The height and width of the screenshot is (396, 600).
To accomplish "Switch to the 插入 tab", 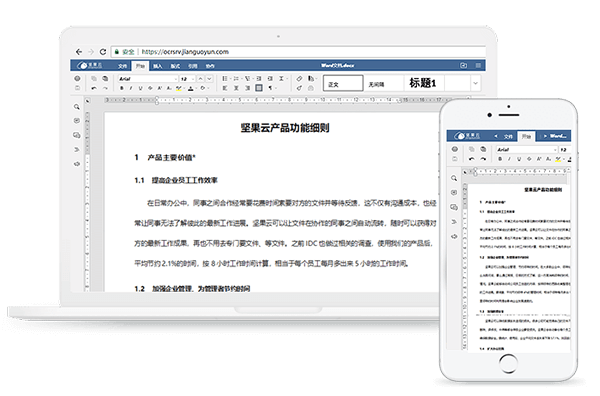I will click(x=158, y=66).
